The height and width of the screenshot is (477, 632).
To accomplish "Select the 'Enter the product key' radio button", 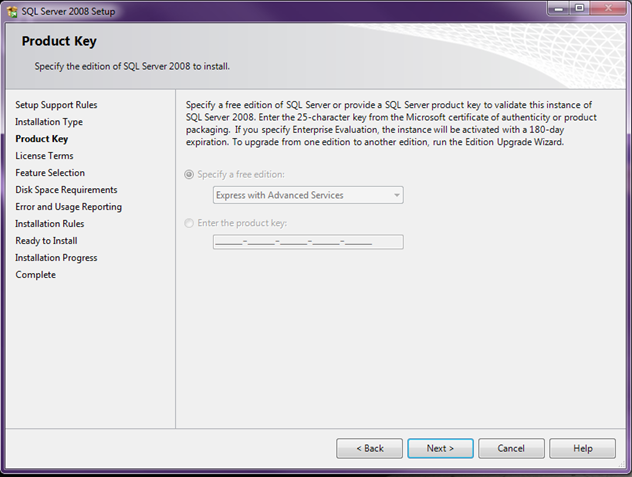I will (189, 223).
